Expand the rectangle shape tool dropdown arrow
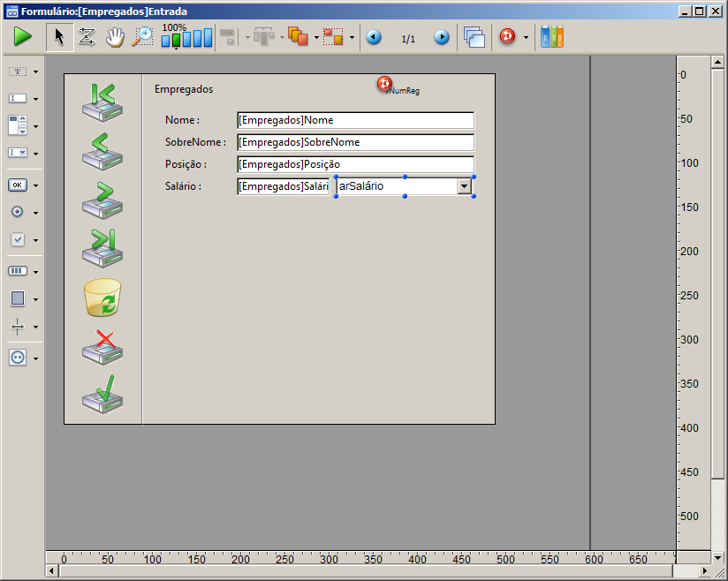Image resolution: width=728 pixels, height=581 pixels. [x=35, y=299]
